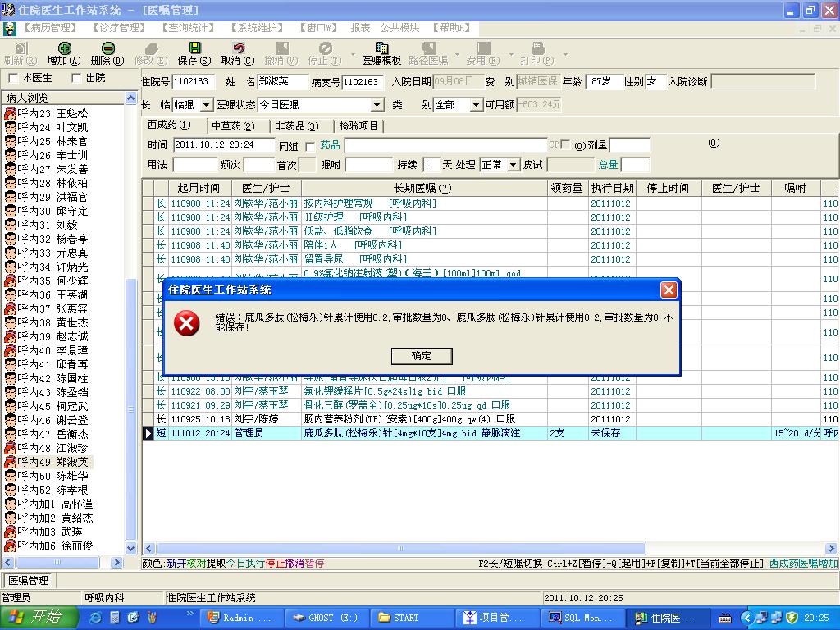
Task: Open the 处理 正常 dropdown
Action: (x=514, y=164)
